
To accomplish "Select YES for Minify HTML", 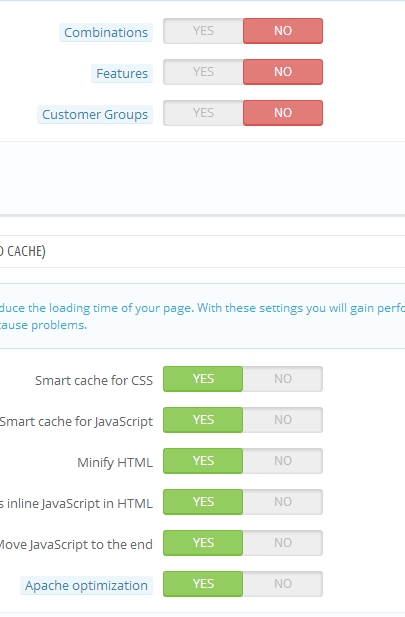I will pyautogui.click(x=203, y=461).
